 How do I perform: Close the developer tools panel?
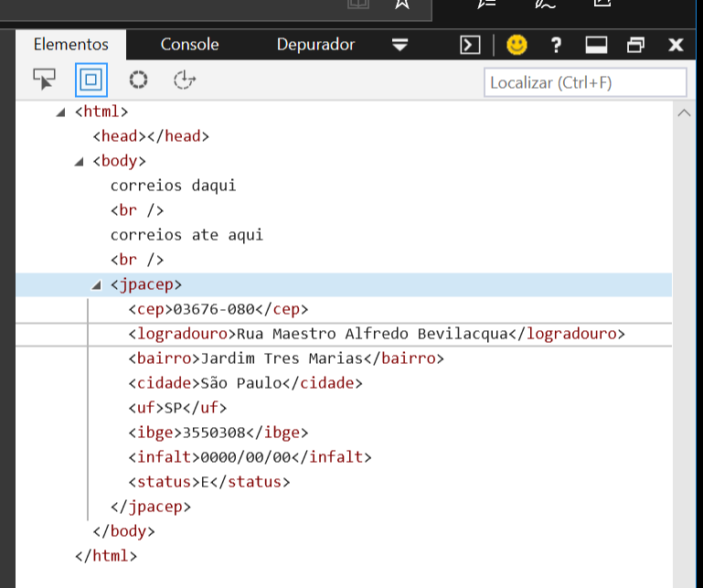[x=676, y=45]
